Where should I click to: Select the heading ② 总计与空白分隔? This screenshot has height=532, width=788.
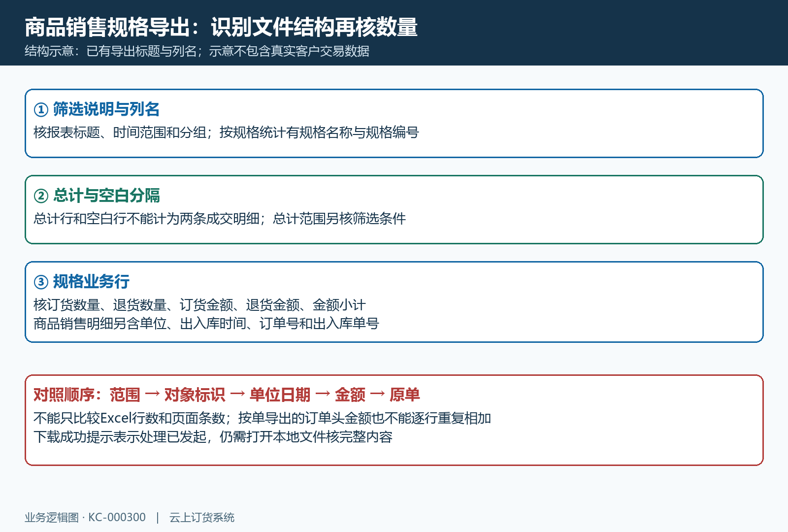pos(97,196)
